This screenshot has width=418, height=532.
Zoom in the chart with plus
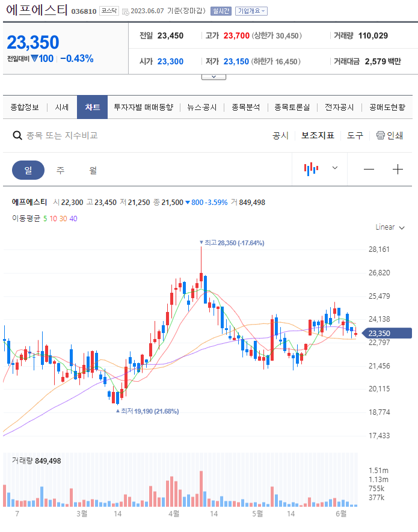(398, 170)
